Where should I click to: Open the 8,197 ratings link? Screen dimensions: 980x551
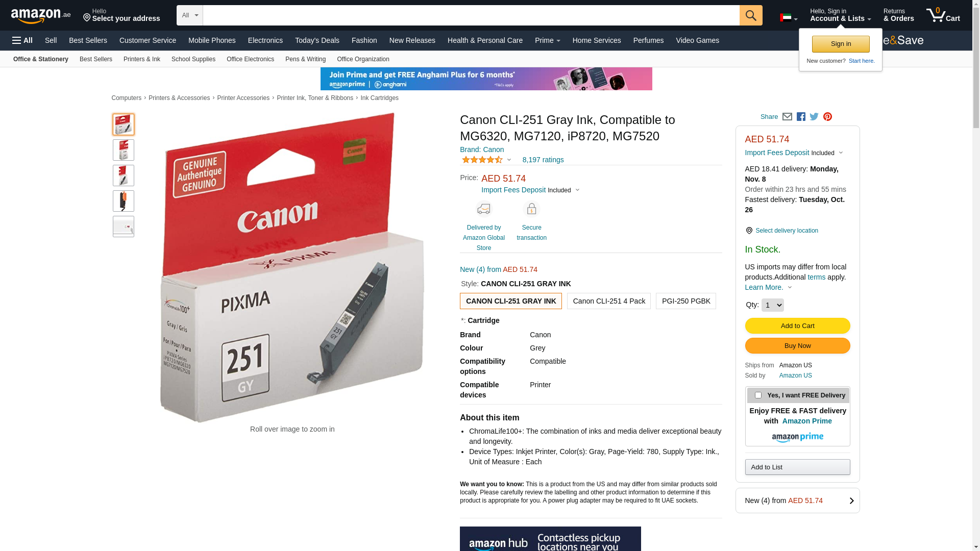click(543, 160)
